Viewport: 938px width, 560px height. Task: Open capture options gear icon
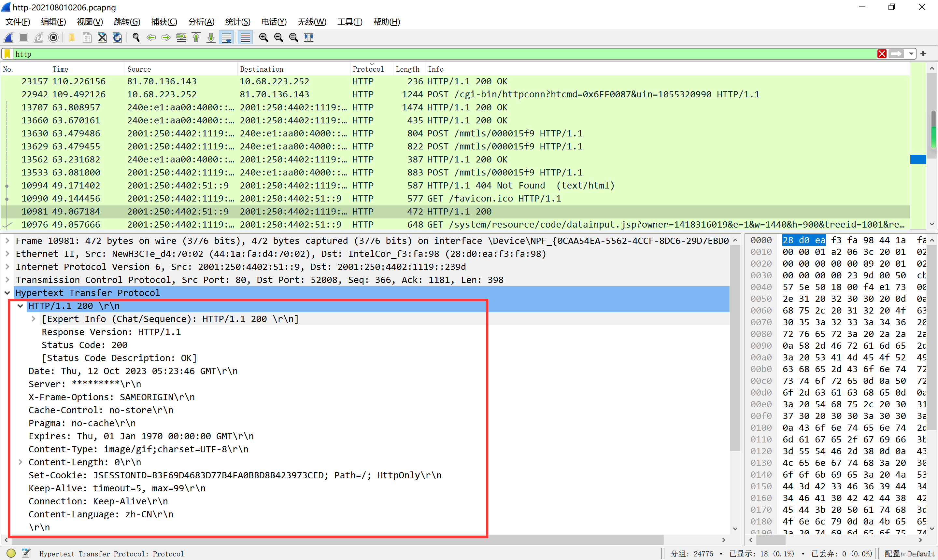point(54,37)
